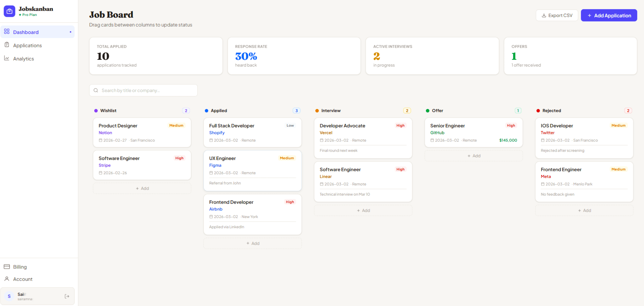Viewport: 644px width, 306px height.
Task: Click the search by title input field
Action: click(x=143, y=90)
